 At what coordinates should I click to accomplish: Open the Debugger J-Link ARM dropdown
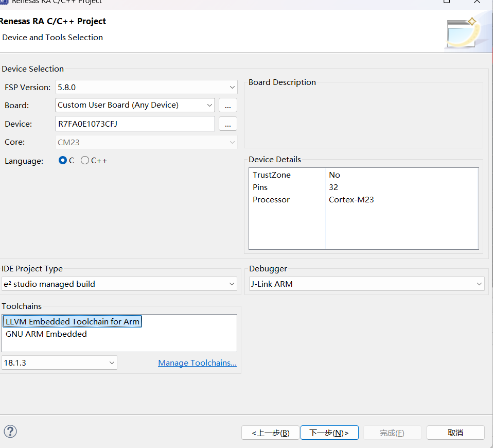[x=366, y=284]
